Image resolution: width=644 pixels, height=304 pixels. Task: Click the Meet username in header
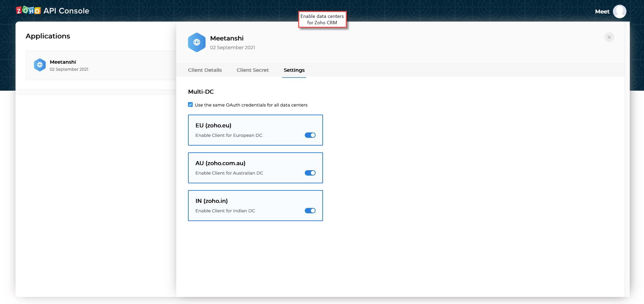(x=602, y=11)
